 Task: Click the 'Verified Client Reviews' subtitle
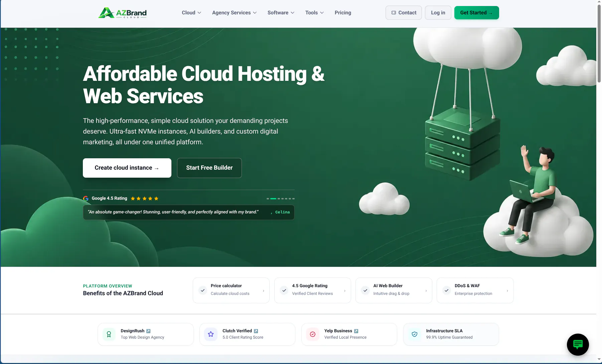point(312,294)
